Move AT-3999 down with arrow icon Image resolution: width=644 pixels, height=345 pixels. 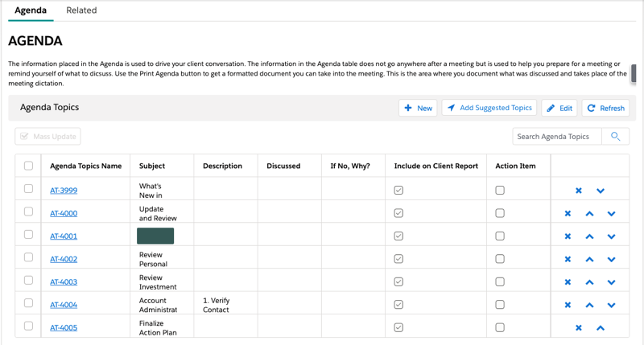(x=601, y=191)
